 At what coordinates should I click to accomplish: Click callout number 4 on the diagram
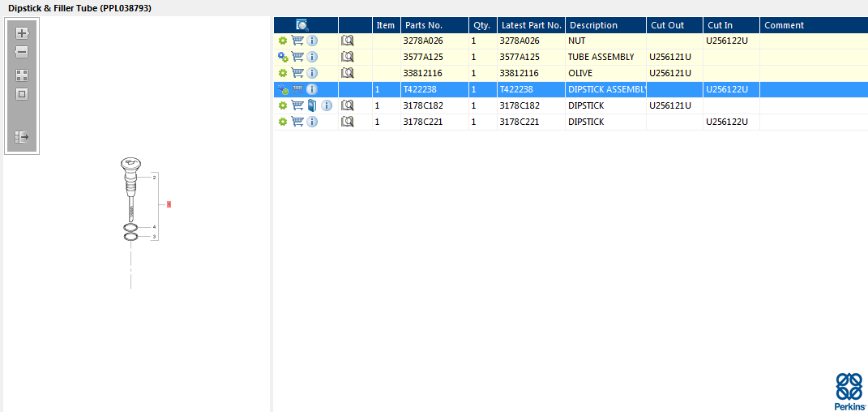(155, 227)
